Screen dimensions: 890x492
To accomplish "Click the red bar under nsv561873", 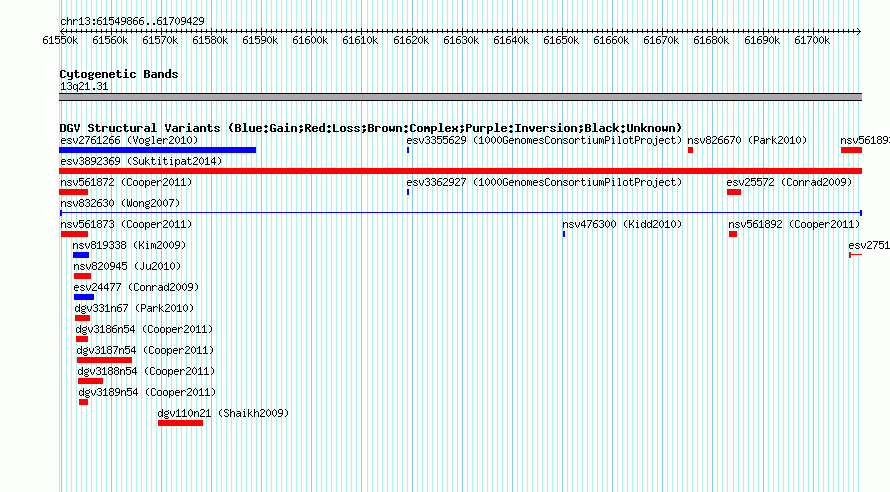I will click(74, 234).
